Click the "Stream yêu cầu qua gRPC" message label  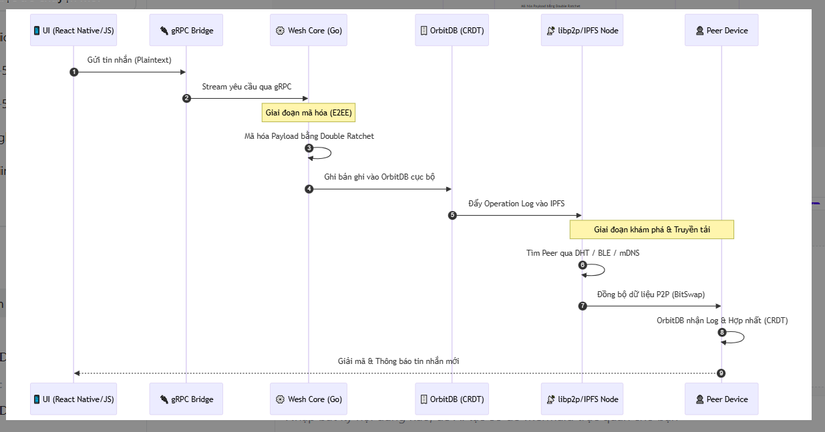coord(247,87)
